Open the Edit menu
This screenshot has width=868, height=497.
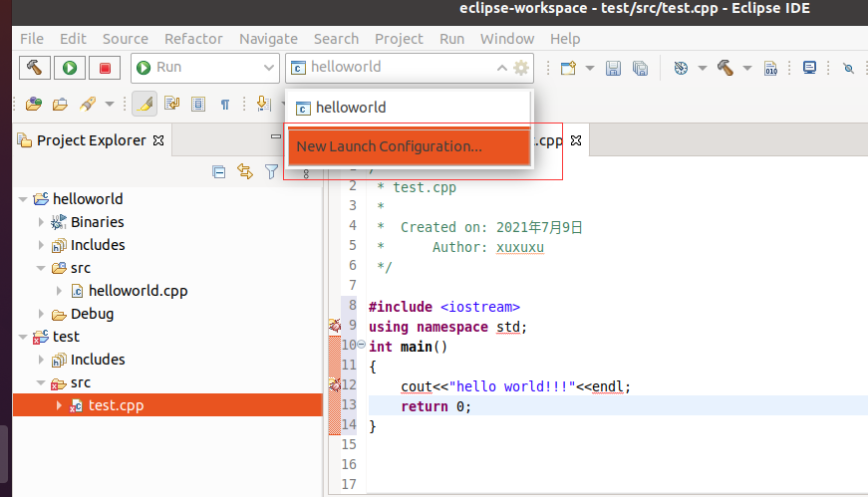tap(73, 39)
